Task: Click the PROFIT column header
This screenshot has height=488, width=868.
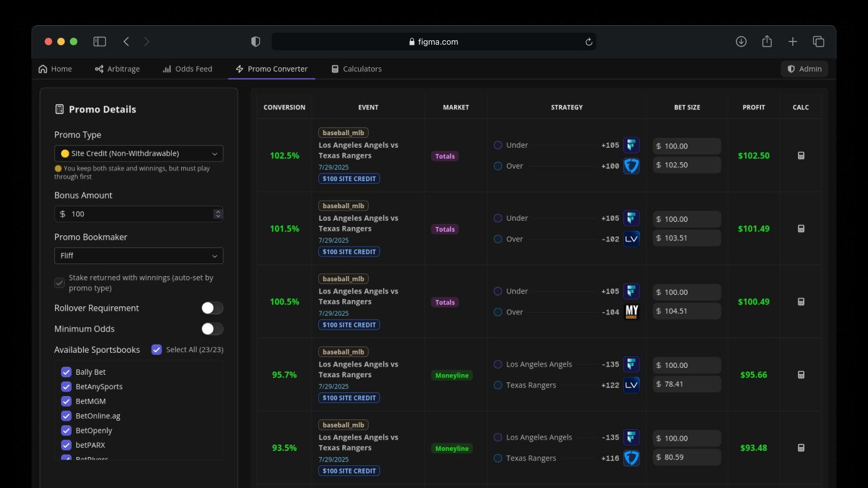Action: point(754,108)
